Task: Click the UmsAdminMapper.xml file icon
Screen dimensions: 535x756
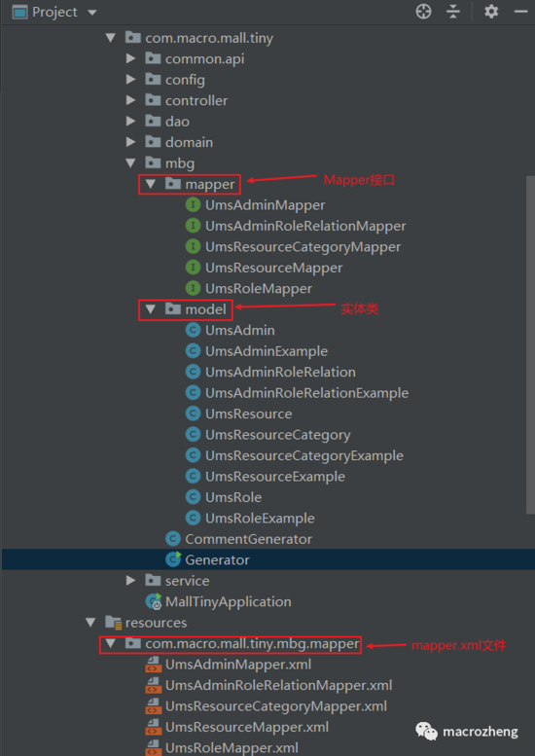Action: tap(154, 665)
